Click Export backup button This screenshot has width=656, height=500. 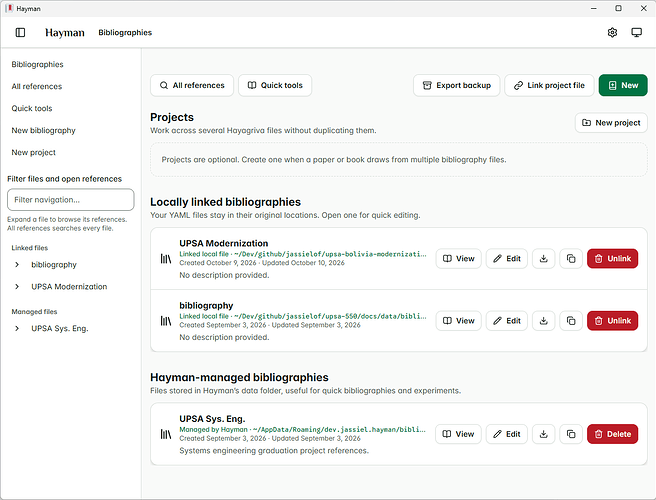pos(456,85)
